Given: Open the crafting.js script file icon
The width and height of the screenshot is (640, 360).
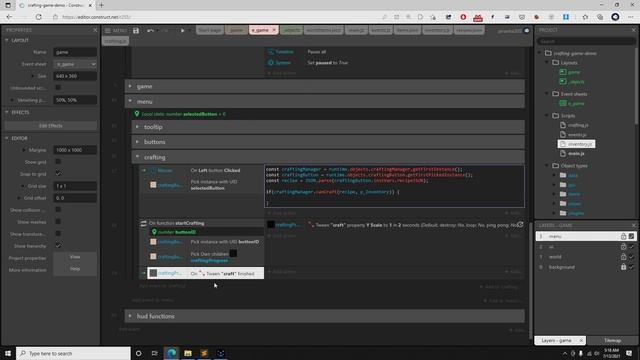Looking at the screenshot, I should click(x=563, y=125).
